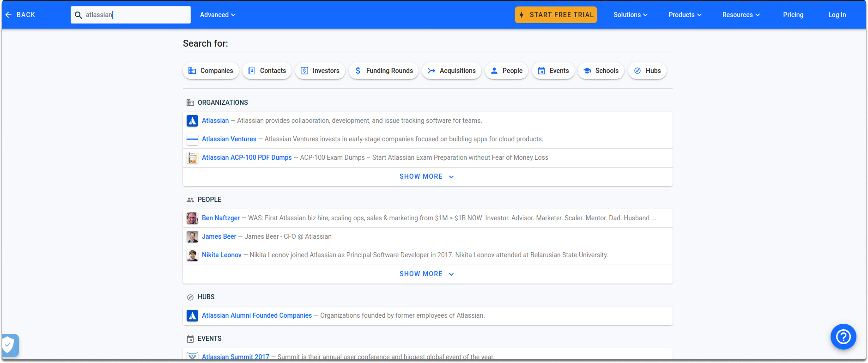Open Atlassian Alumni Founded Companies hub link
This screenshot has height=363, width=868.
[x=257, y=315]
